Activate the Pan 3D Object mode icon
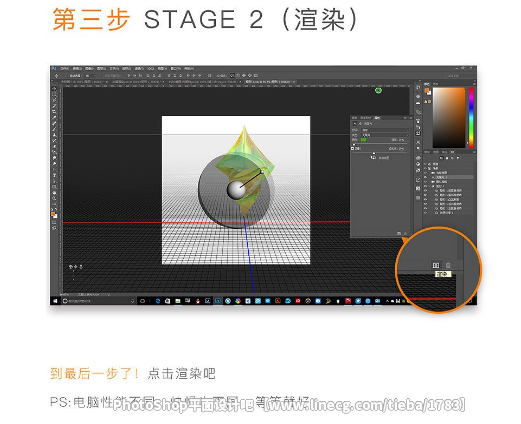521x424 pixels. click(x=244, y=76)
